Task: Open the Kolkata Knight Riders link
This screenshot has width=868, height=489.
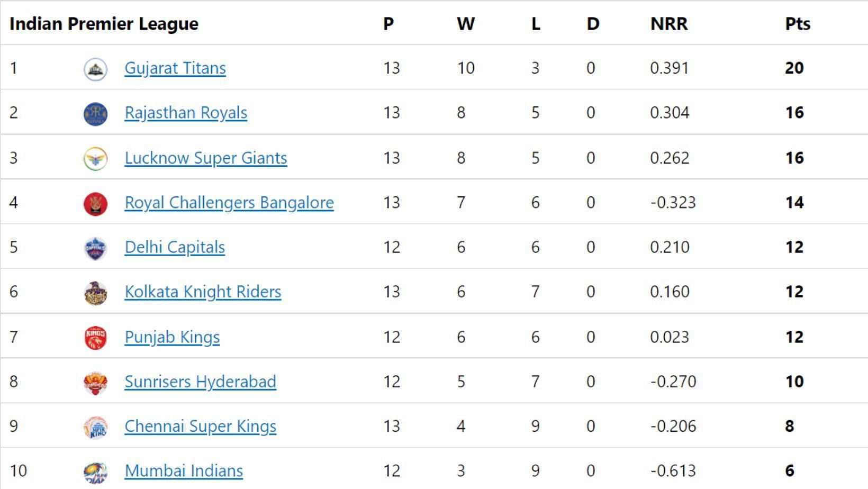Action: [203, 292]
